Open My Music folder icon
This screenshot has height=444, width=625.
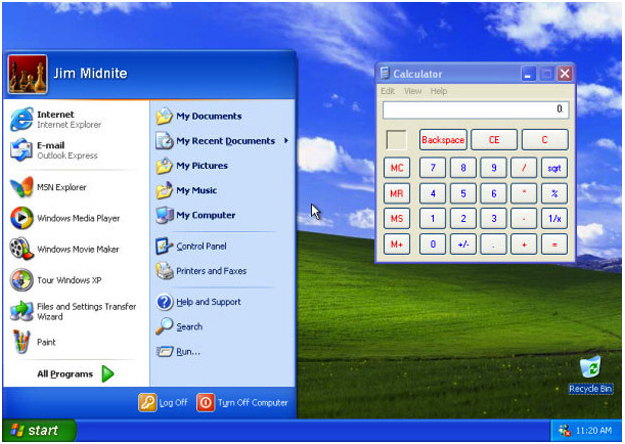pos(164,190)
